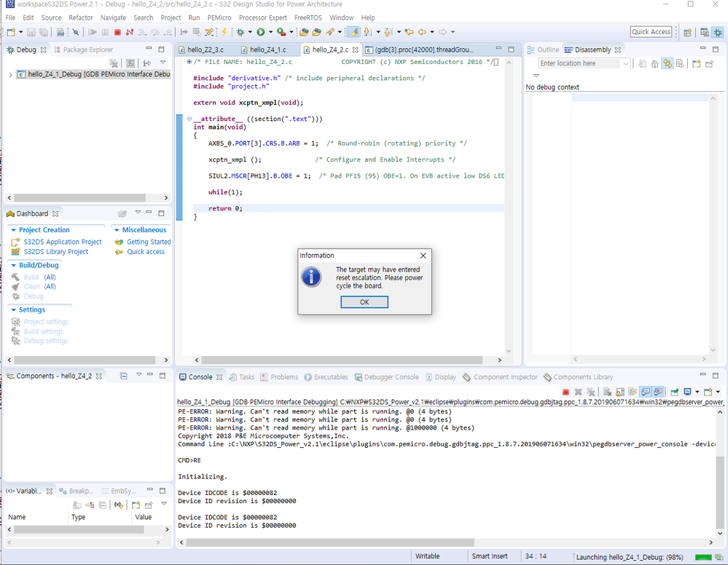Close the Information dialog with X
Viewport: 728px width, 565px height.
[423, 256]
